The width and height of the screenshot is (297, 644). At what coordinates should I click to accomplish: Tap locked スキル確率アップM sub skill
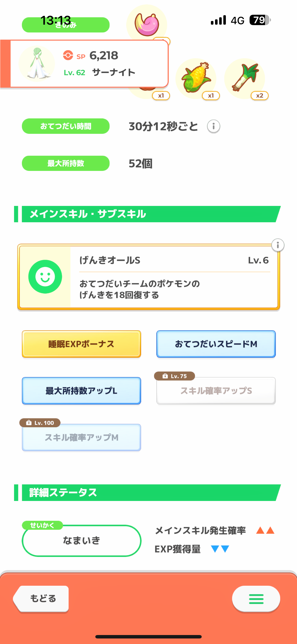(x=82, y=437)
